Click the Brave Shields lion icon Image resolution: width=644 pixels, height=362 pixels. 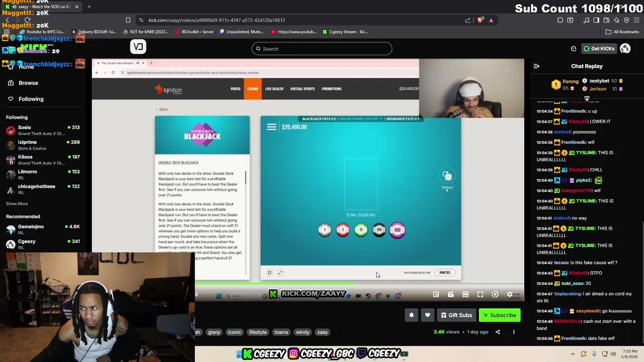click(480, 20)
